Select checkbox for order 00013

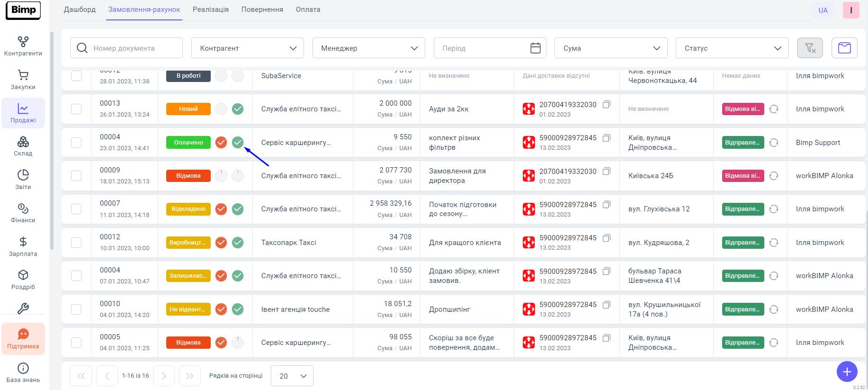point(76,109)
